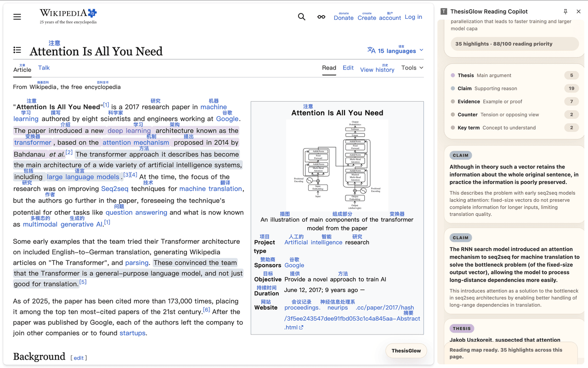Open the appearance glasses icon menu
The width and height of the screenshot is (588, 368).
[321, 17]
